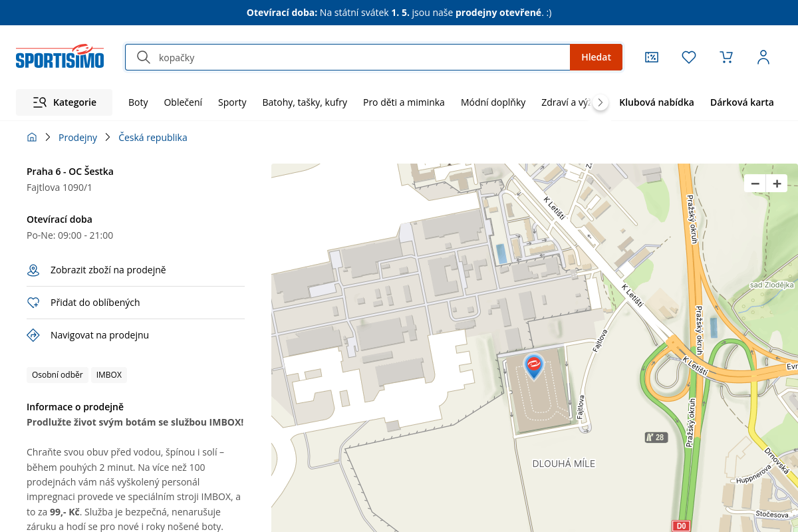Image resolution: width=798 pixels, height=532 pixels.
Task: Open the shopping cart
Action: (x=726, y=57)
